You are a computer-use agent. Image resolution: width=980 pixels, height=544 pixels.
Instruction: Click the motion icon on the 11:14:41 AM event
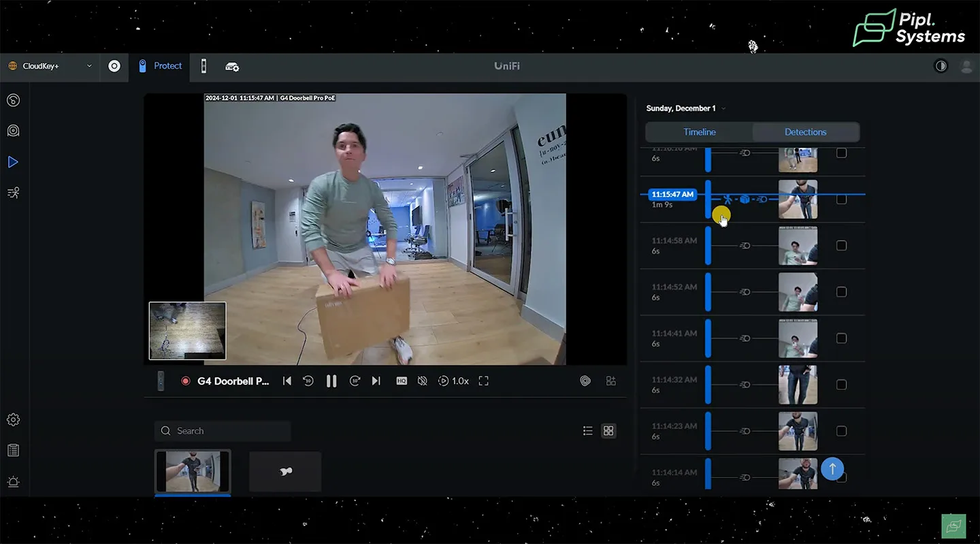pyautogui.click(x=745, y=338)
